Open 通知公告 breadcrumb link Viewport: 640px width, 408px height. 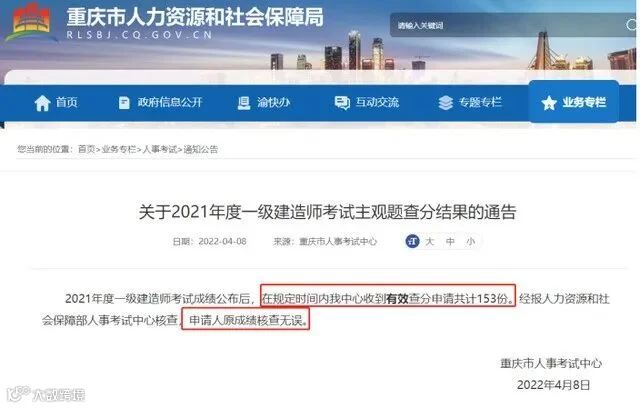click(x=200, y=149)
